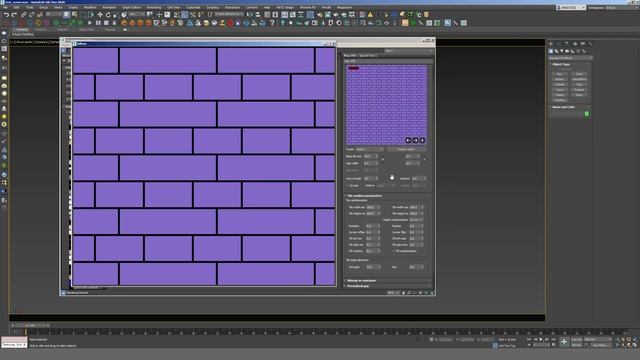Image resolution: width=640 pixels, height=360 pixels.
Task: Click the Box primitive button
Action: coord(560,74)
